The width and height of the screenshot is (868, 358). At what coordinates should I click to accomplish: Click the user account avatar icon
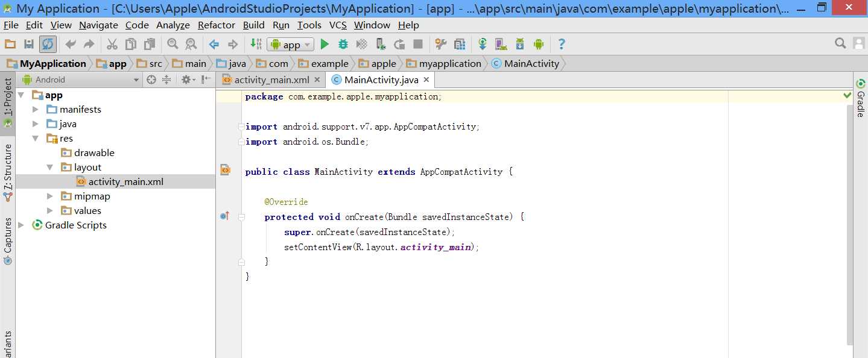coord(859,43)
